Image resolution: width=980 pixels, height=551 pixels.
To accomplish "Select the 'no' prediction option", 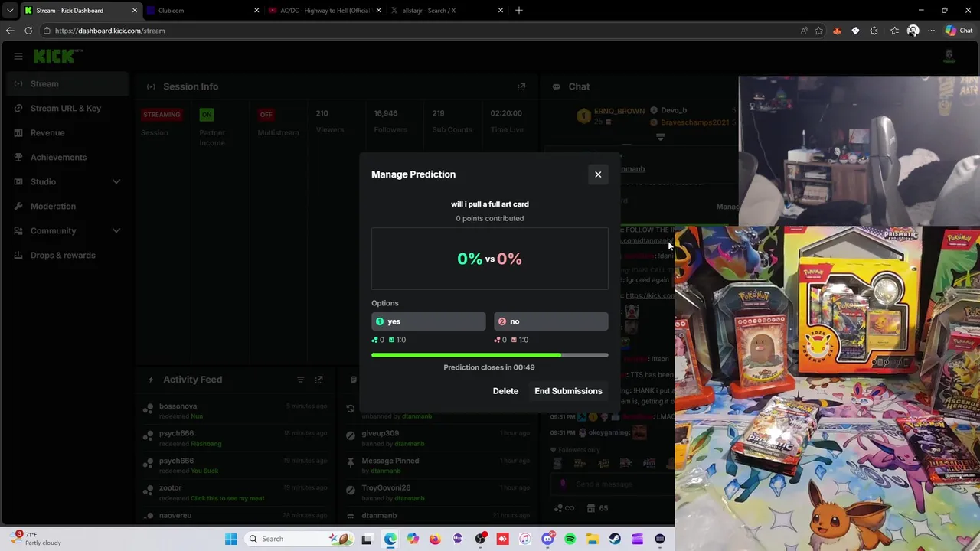I will tap(551, 321).
